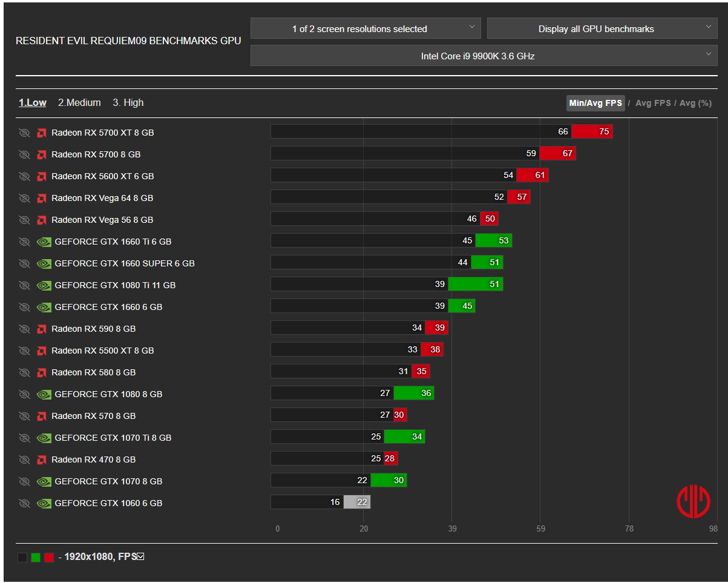728x583 pixels.
Task: Click the AMD logo beside Radeon RX 580
Action: click(x=42, y=372)
